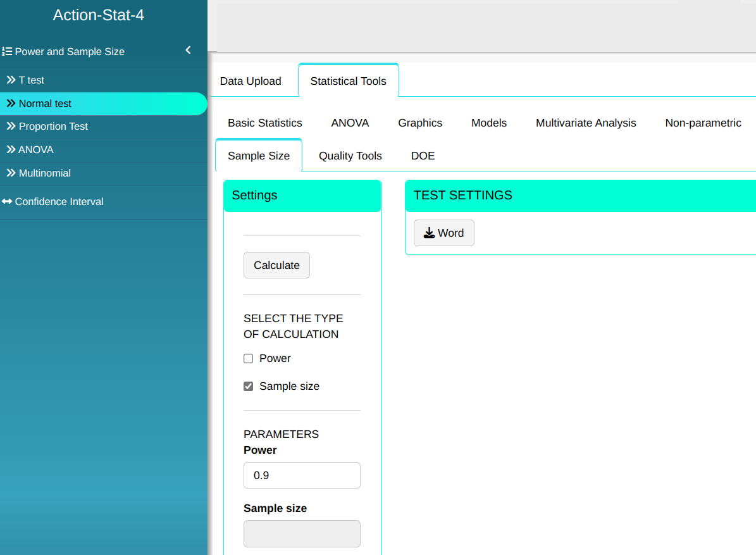Open the Normal test sidebar item

(x=45, y=104)
